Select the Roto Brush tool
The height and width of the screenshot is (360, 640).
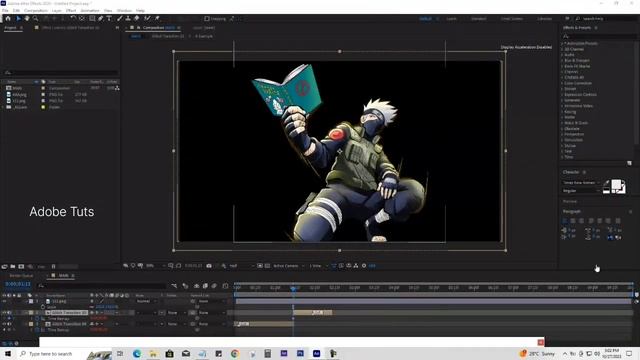click(x=147, y=18)
